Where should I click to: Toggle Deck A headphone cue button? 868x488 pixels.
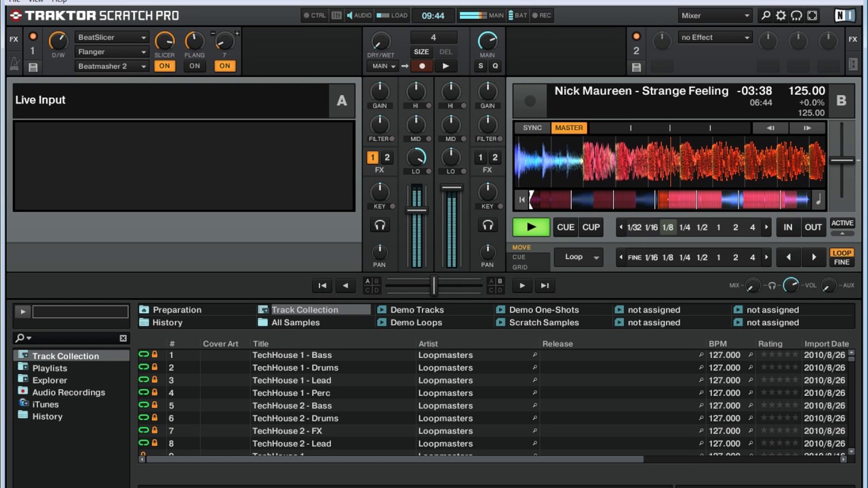point(380,225)
